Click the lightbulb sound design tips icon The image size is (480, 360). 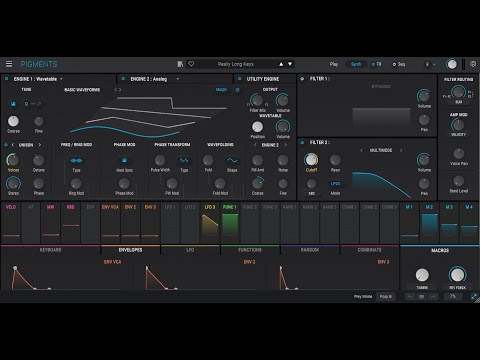click(x=427, y=64)
